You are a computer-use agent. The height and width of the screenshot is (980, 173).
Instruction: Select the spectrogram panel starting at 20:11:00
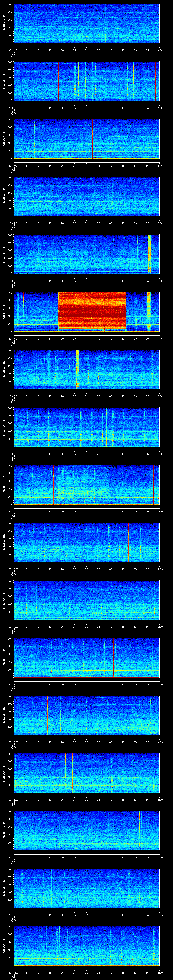87,600
